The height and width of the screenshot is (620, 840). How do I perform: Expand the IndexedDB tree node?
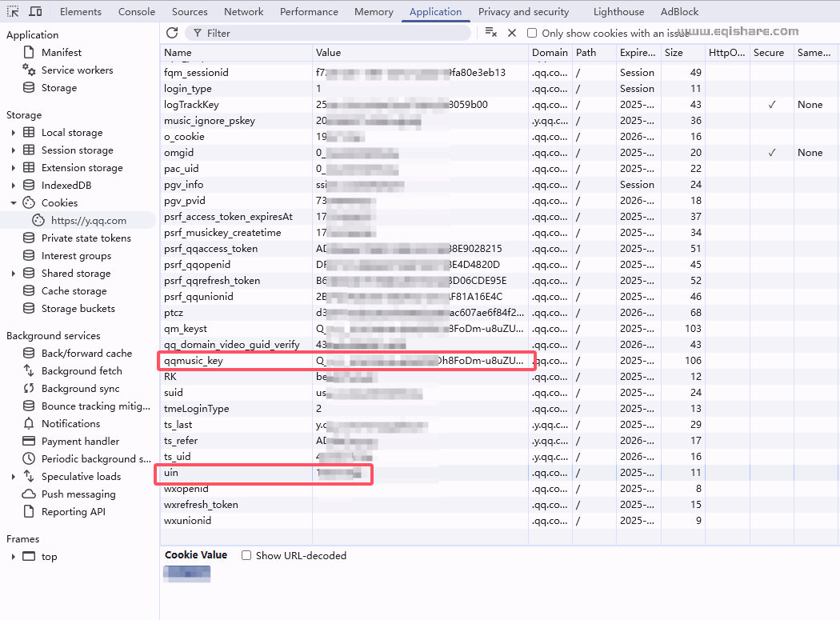pyautogui.click(x=14, y=186)
